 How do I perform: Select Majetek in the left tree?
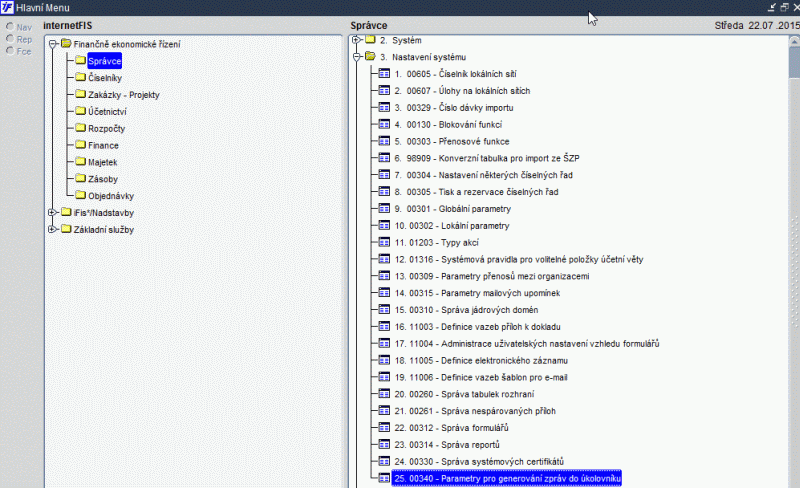point(103,162)
